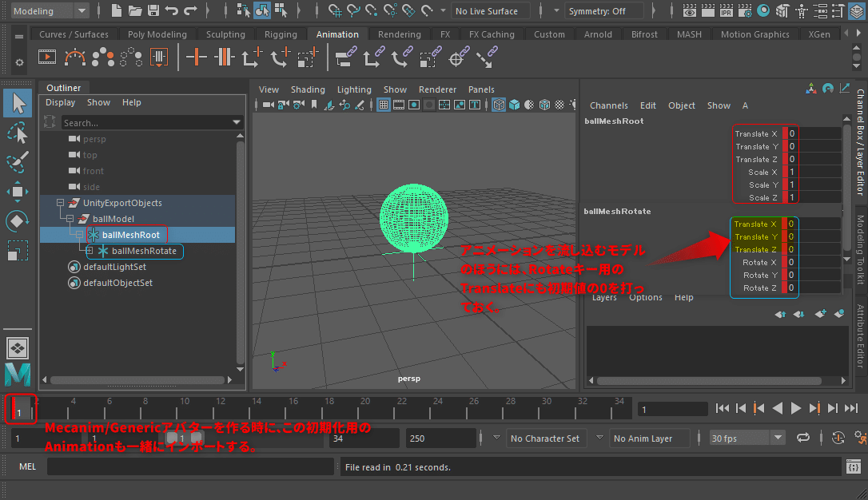
Task: Click the range slider left handle
Action: pos(172,438)
